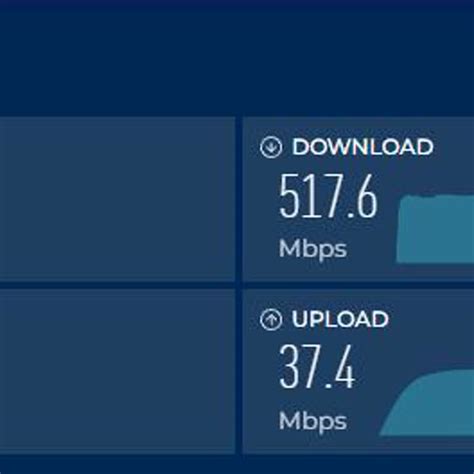Click Mbps unit under download speed
The height and width of the screenshot is (474, 474).
pyautogui.click(x=313, y=249)
